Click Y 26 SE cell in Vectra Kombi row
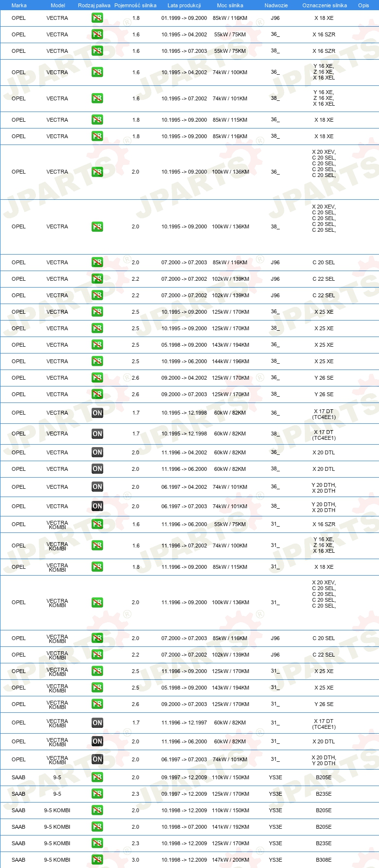The height and width of the screenshot is (868, 379). [x=324, y=704]
